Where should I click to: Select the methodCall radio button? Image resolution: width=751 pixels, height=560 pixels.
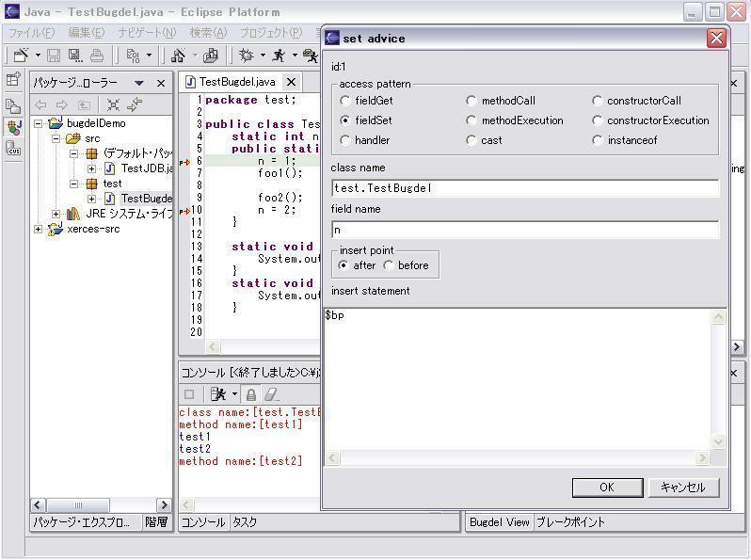coord(471,101)
